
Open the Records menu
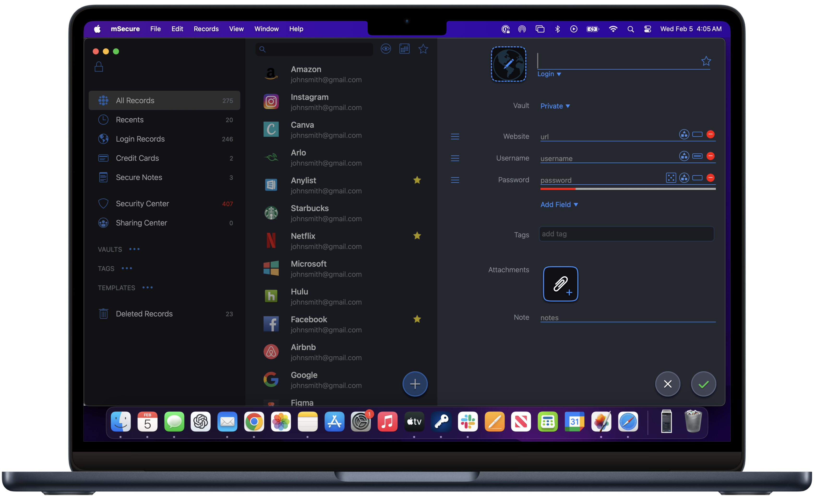tap(206, 29)
